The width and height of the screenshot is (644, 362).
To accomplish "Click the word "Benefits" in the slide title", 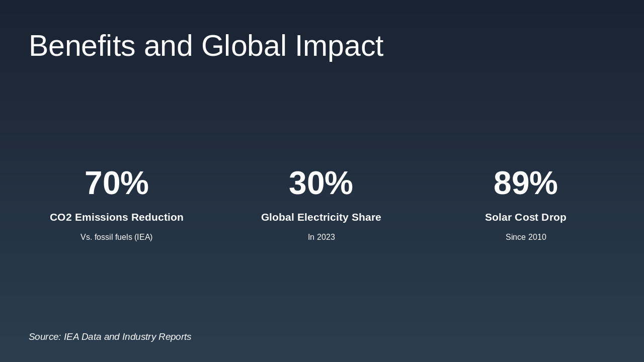I will point(82,46).
